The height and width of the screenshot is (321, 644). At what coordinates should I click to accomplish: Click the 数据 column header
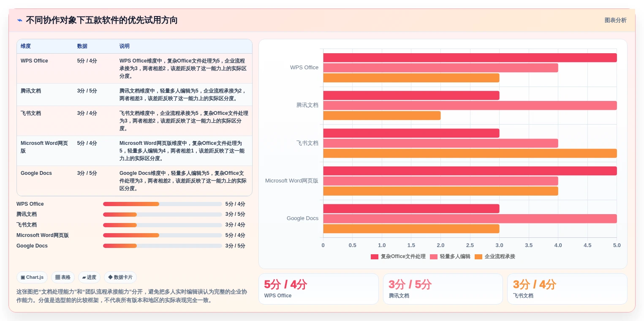tap(82, 46)
